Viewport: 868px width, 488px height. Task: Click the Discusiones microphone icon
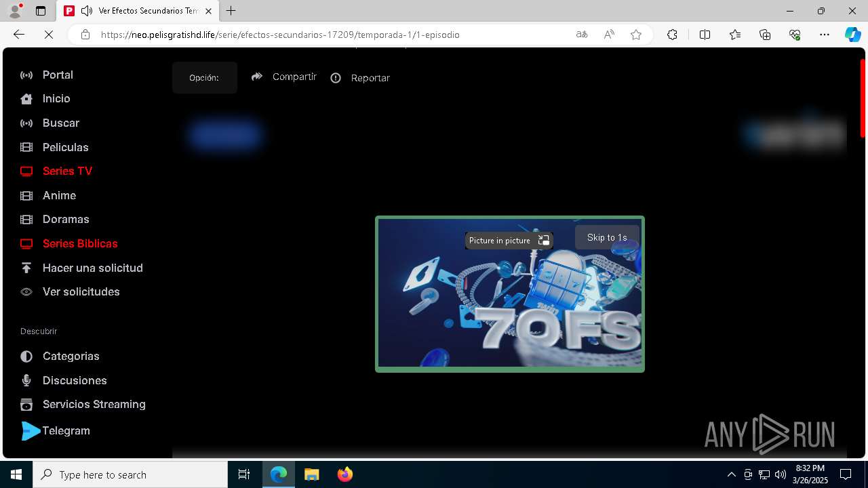click(x=26, y=380)
